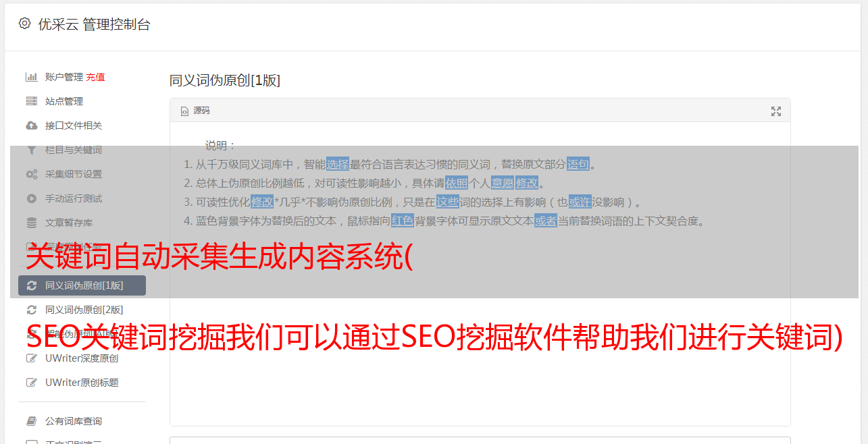Click highlighted word 红色 in line four

pos(403,221)
